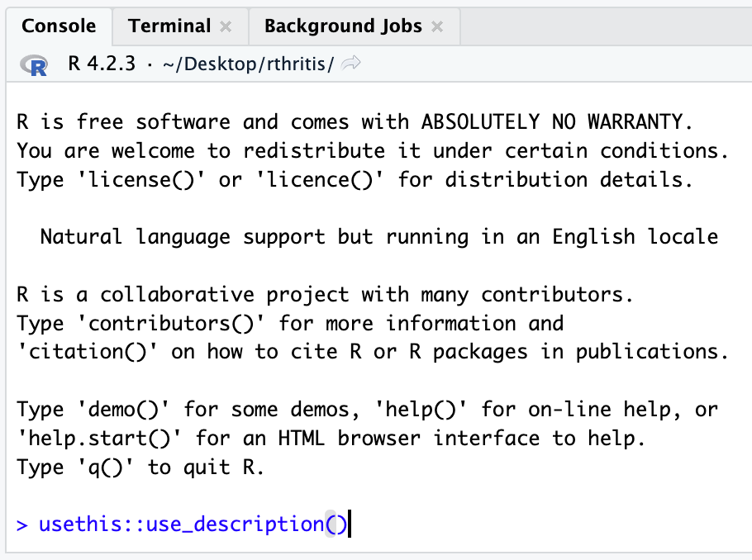This screenshot has width=752, height=560.
Task: Switch to the Background Jobs tab
Action: 343,26
